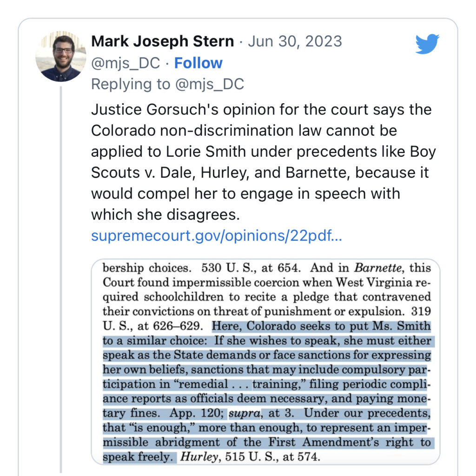Click the vertical thread line below avatar

click(x=60, y=279)
